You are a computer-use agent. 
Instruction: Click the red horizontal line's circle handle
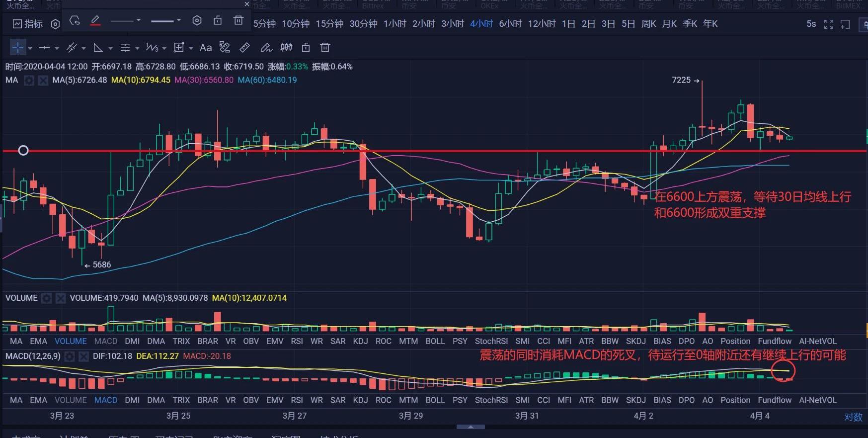(x=23, y=151)
